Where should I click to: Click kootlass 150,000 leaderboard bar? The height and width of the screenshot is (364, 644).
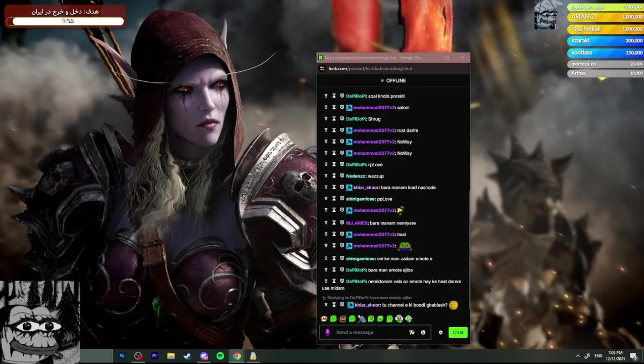tap(606, 53)
